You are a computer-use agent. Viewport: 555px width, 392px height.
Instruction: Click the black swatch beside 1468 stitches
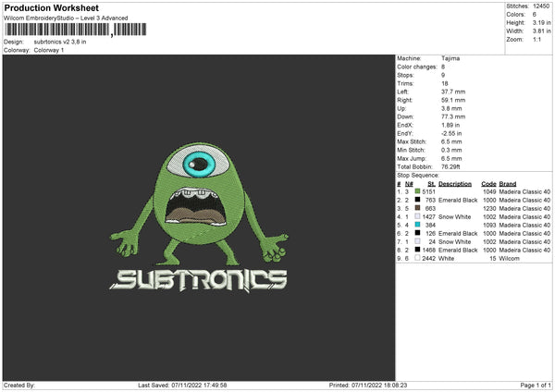tap(417, 250)
